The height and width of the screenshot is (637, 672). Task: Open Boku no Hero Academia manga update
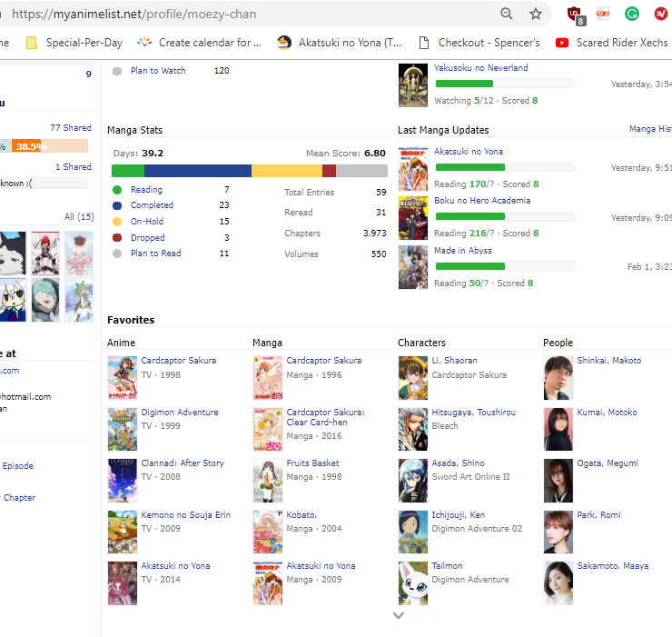pyautogui.click(x=481, y=200)
